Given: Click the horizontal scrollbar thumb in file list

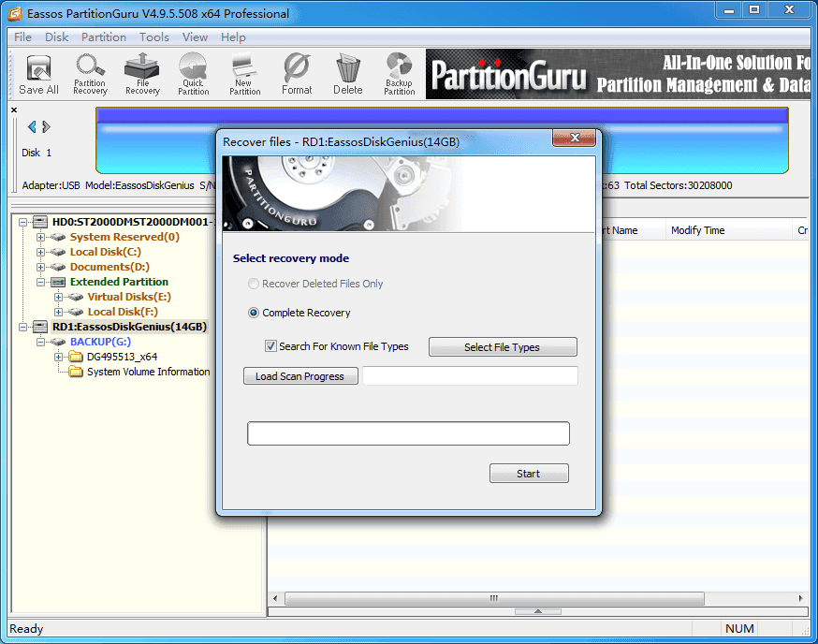Looking at the screenshot, I should 494,598.
